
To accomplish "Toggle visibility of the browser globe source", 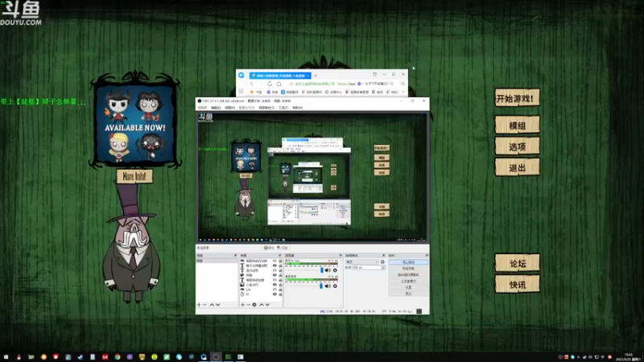I will 275,275.
